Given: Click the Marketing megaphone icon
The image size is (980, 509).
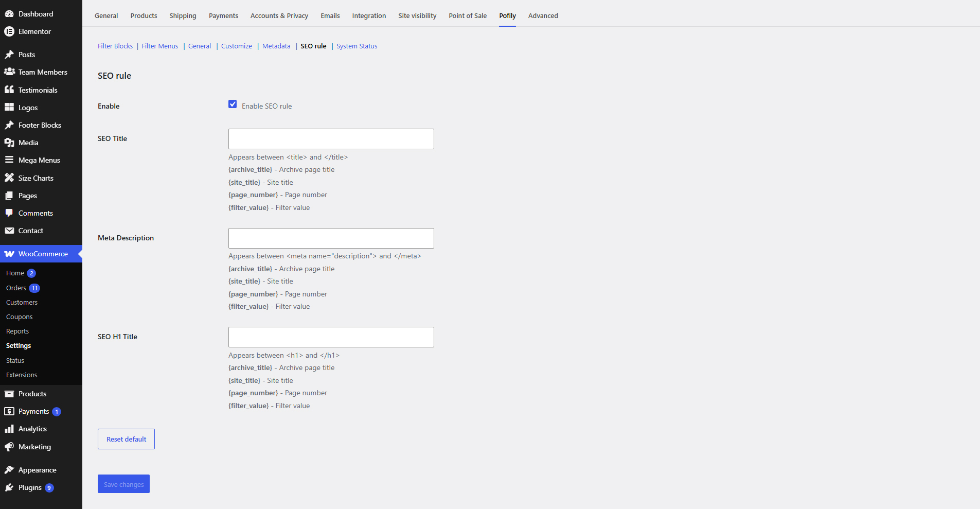Looking at the screenshot, I should pyautogui.click(x=9, y=447).
